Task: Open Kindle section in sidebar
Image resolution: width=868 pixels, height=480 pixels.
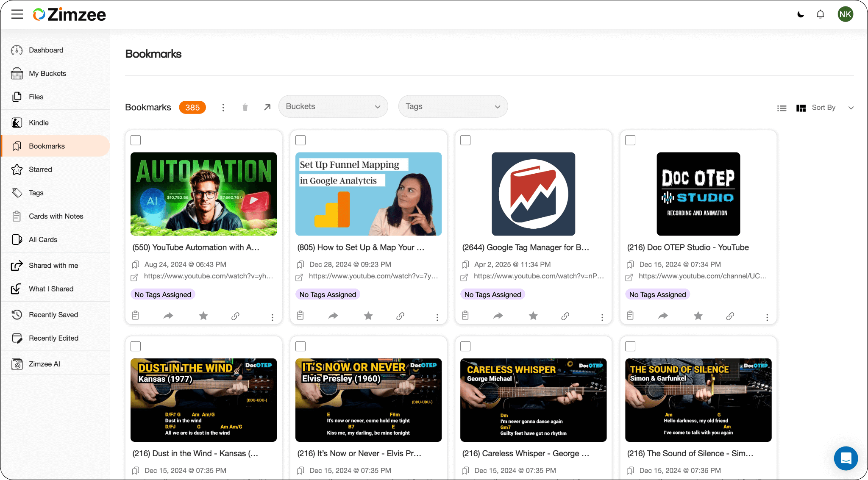Action: 56,122
